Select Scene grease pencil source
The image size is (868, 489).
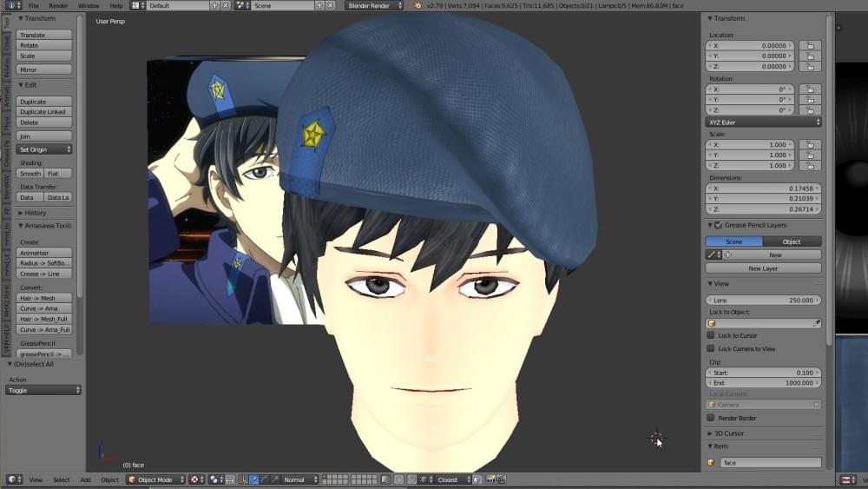(734, 241)
